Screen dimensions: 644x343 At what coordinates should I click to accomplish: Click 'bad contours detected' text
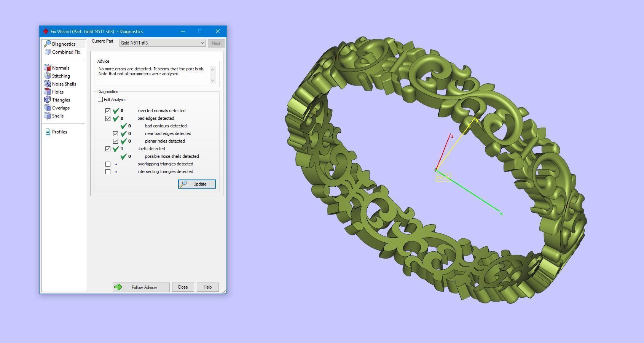[166, 126]
